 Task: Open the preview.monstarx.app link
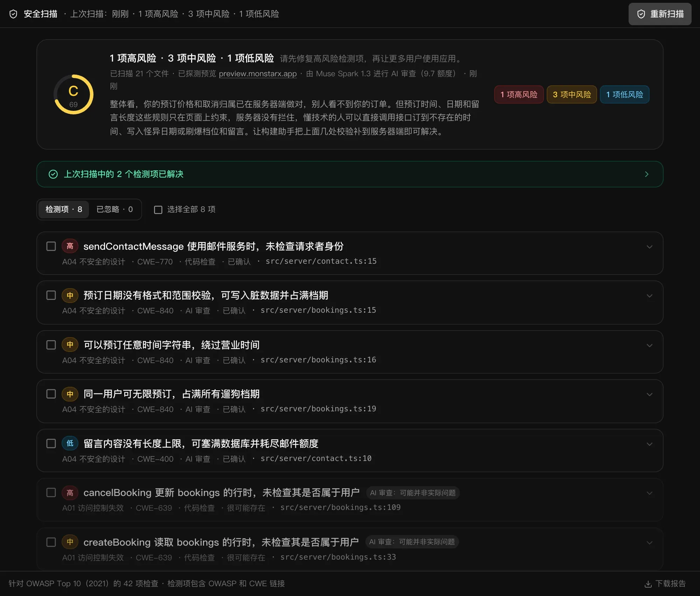[258, 74]
